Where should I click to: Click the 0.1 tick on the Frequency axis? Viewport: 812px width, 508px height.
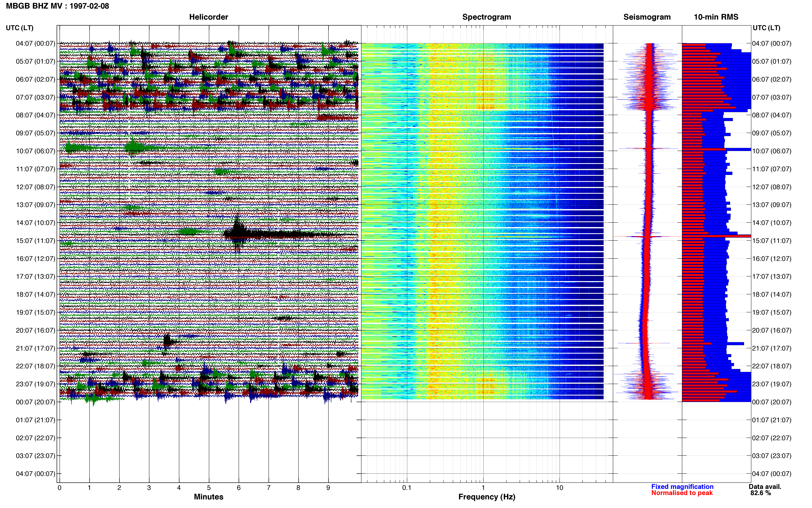point(407,488)
